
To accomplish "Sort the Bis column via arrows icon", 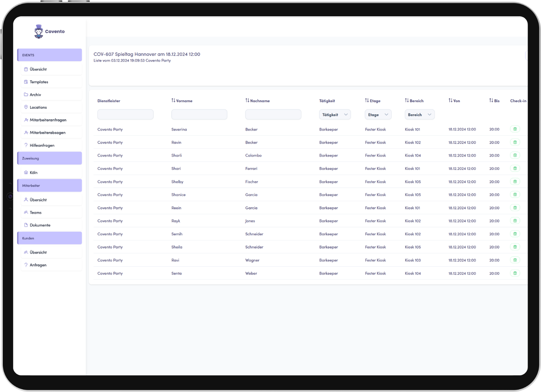I will [x=491, y=100].
